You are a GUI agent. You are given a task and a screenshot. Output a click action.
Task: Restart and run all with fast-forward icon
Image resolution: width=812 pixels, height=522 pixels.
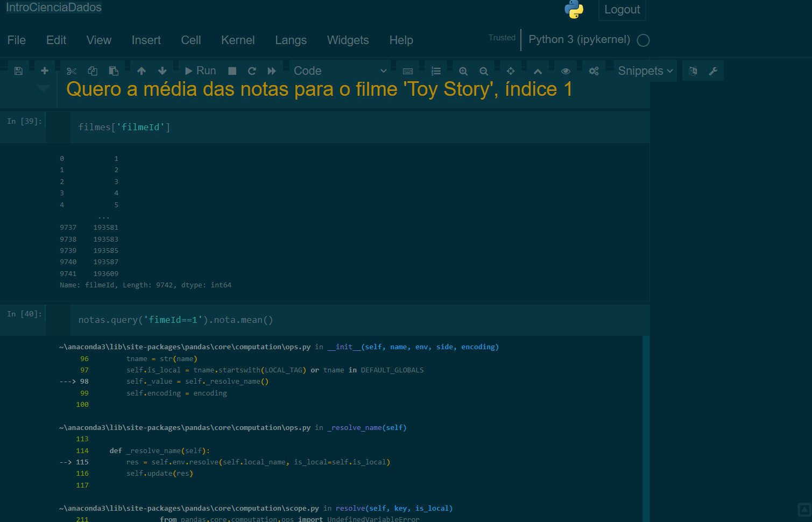pos(272,71)
